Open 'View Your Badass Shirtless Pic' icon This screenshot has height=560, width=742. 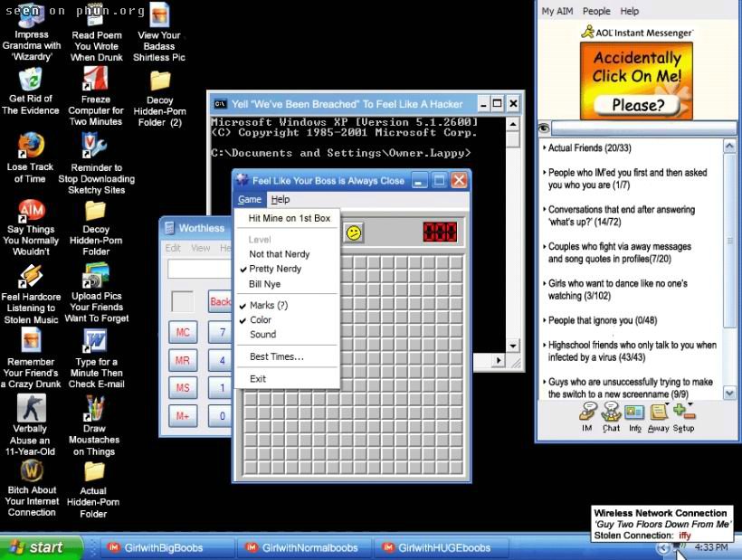[159, 33]
